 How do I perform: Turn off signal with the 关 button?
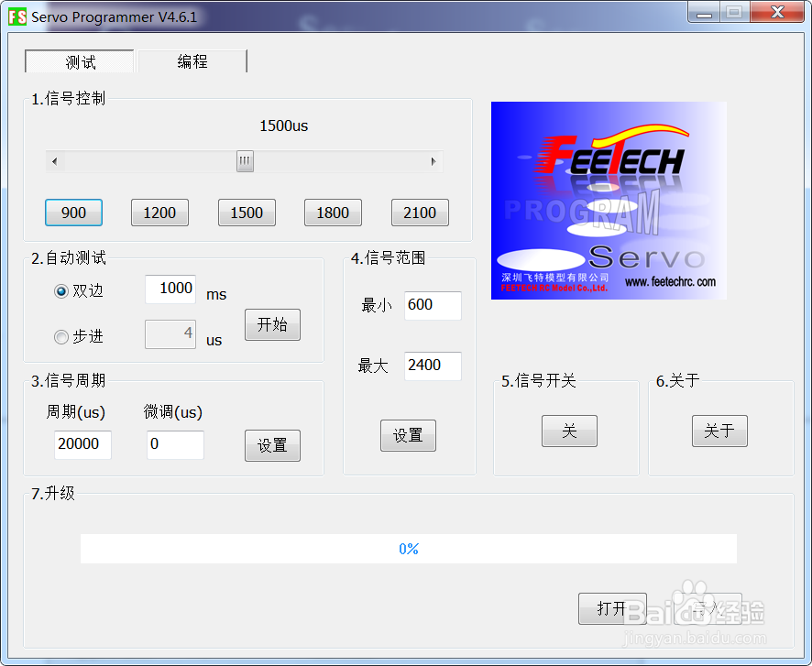click(568, 431)
